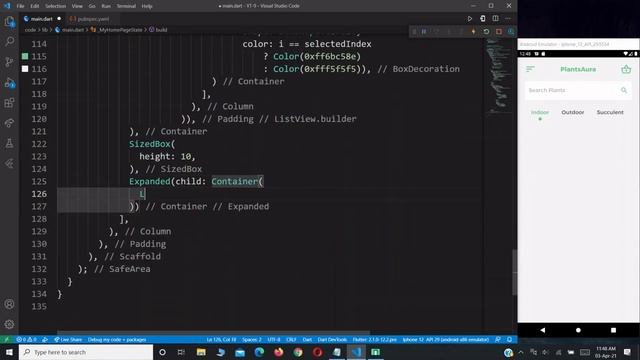
Task: Click the errors and warnings counter in status bar
Action: 27,340
